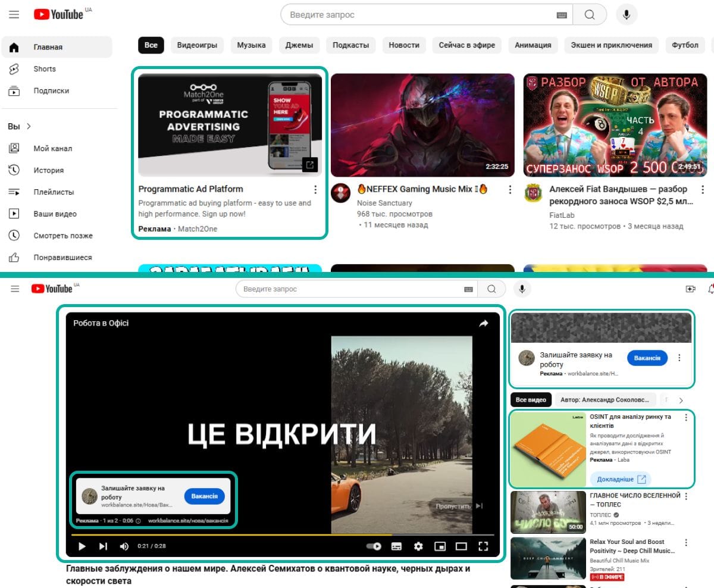Image resolution: width=714 pixels, height=588 pixels.
Task: Select the Новости chip
Action: 404,45
